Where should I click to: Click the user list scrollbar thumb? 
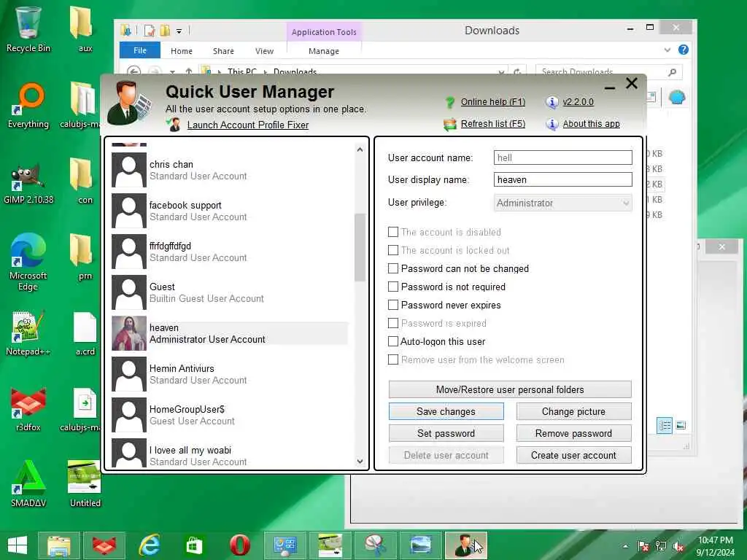click(360, 248)
